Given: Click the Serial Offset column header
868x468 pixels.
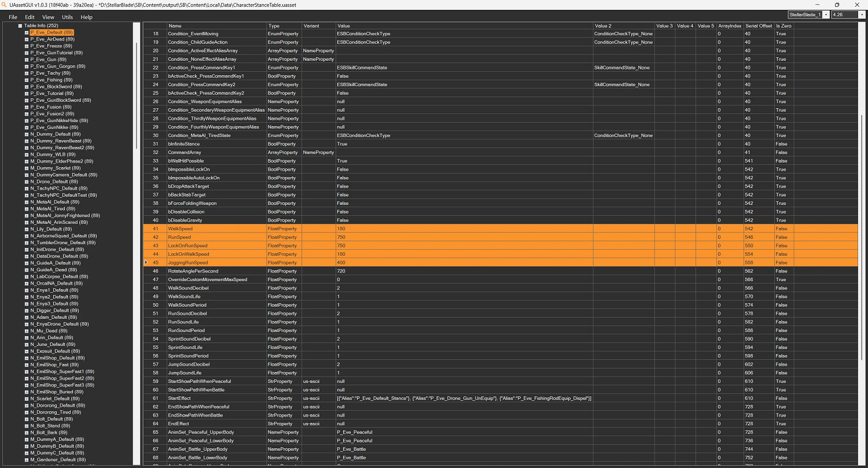Looking at the screenshot, I should [x=758, y=26].
